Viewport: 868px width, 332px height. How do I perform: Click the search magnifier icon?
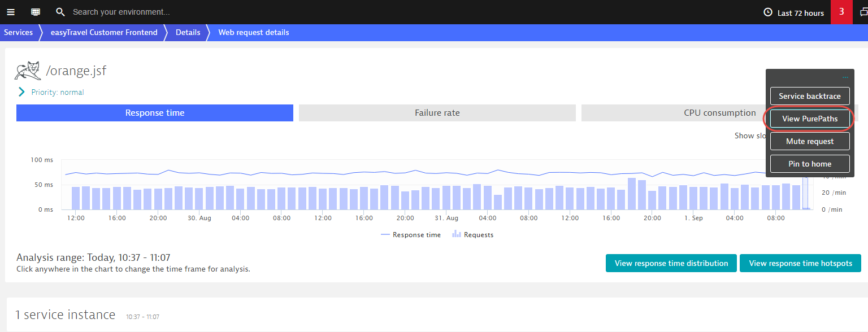(60, 12)
